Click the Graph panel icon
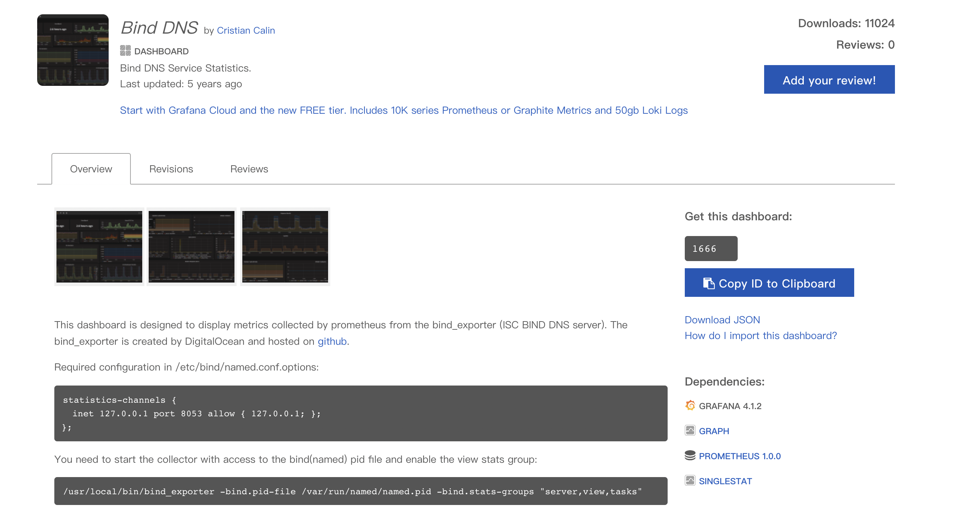The width and height of the screenshot is (980, 520). (x=690, y=431)
